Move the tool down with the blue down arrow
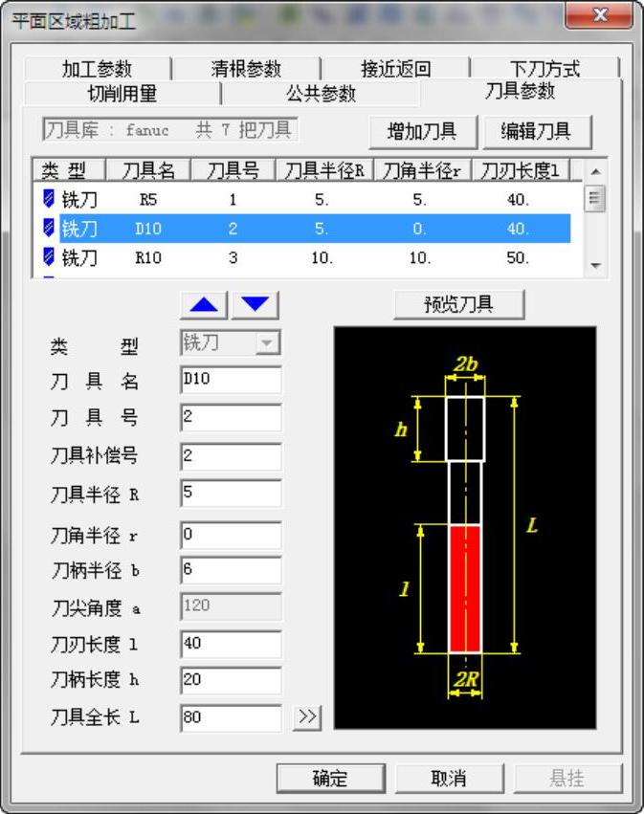This screenshot has height=814, width=644. click(255, 305)
